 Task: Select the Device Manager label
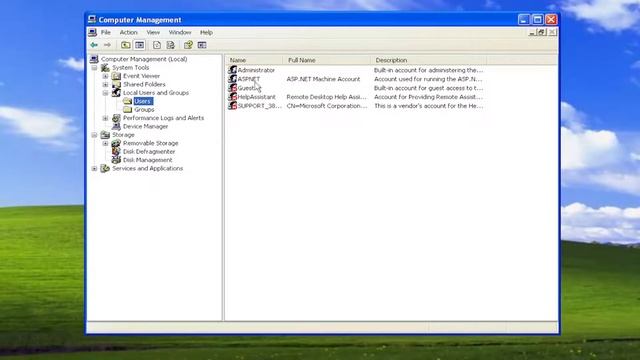point(145,127)
